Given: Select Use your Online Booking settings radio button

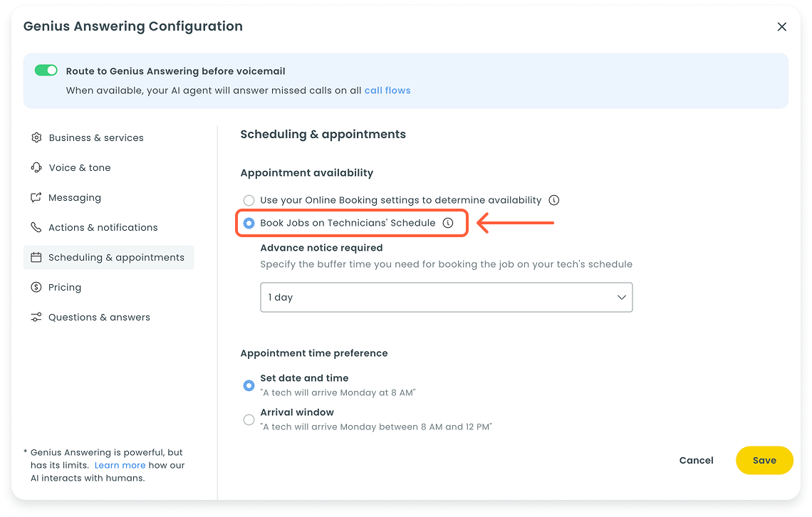Looking at the screenshot, I should pos(249,200).
